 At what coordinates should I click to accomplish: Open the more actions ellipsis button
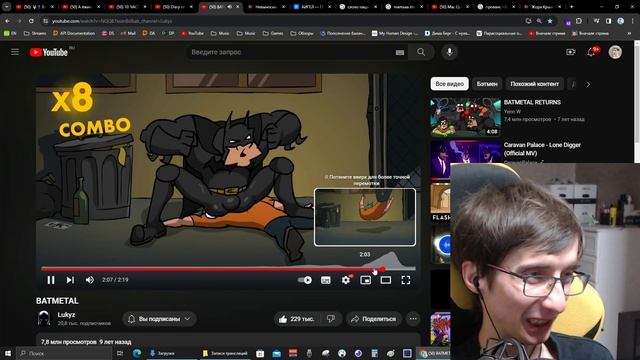[413, 319]
